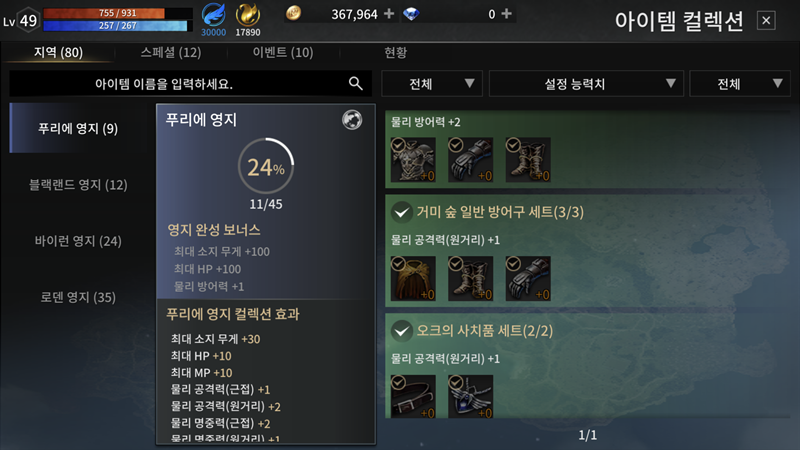Toggle checkmark on 거미 숲 일반 방어구 세트
Screen dimensions: 800x450
pyautogui.click(x=402, y=212)
